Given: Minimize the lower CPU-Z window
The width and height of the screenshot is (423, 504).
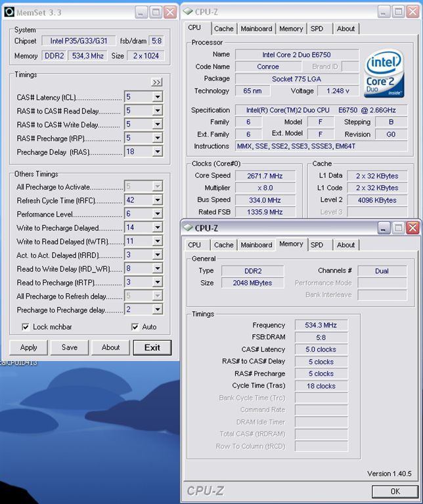Looking at the screenshot, I should click(x=384, y=228).
